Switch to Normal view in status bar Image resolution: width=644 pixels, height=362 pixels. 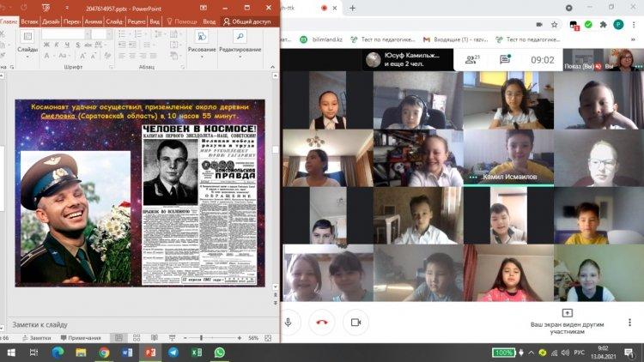click(x=118, y=338)
